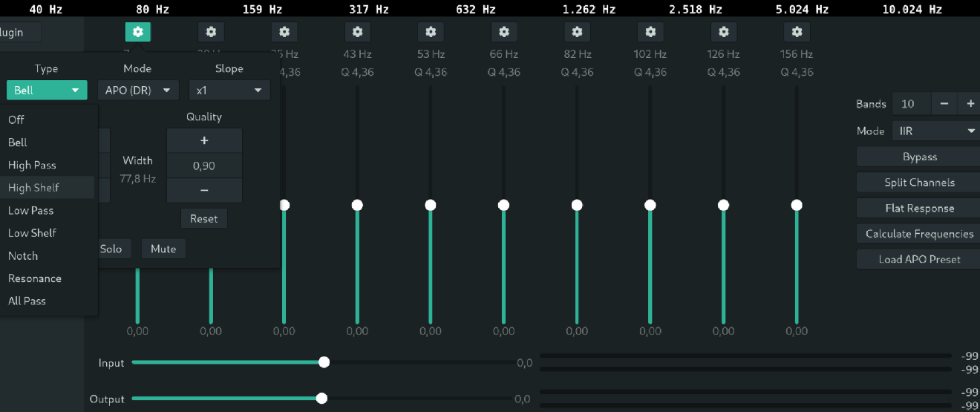Reset the quality value
980x412 pixels.
pyautogui.click(x=204, y=218)
